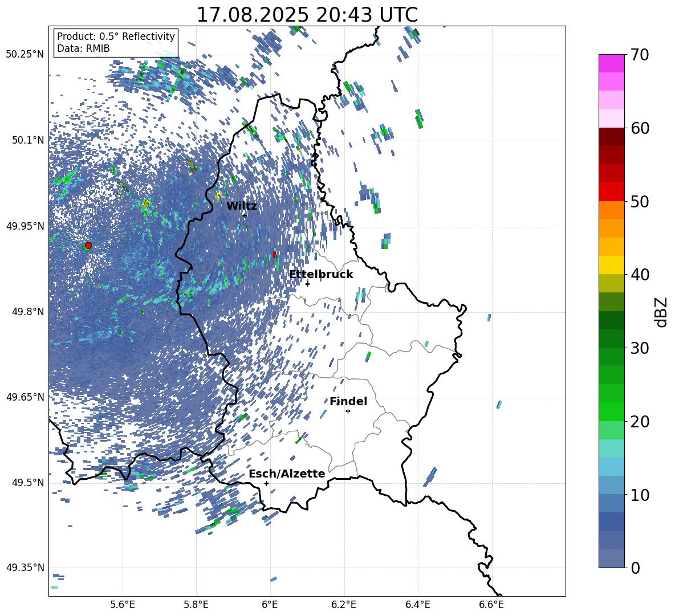Click the 20 tick label on colorbar
Screen dimensions: 675x616
[x=640, y=422]
